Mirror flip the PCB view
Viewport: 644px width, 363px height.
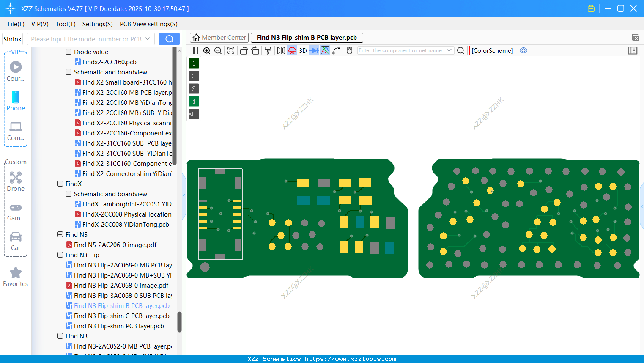pyautogui.click(x=281, y=50)
